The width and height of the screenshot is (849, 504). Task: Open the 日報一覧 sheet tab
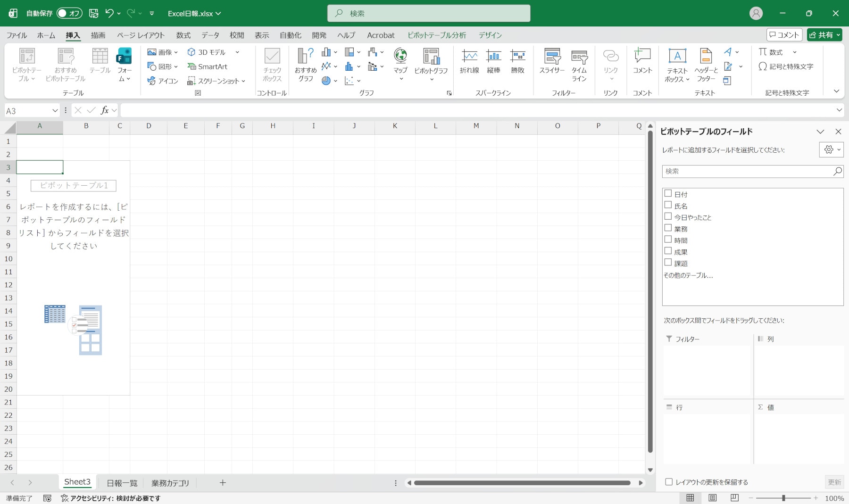tap(122, 483)
